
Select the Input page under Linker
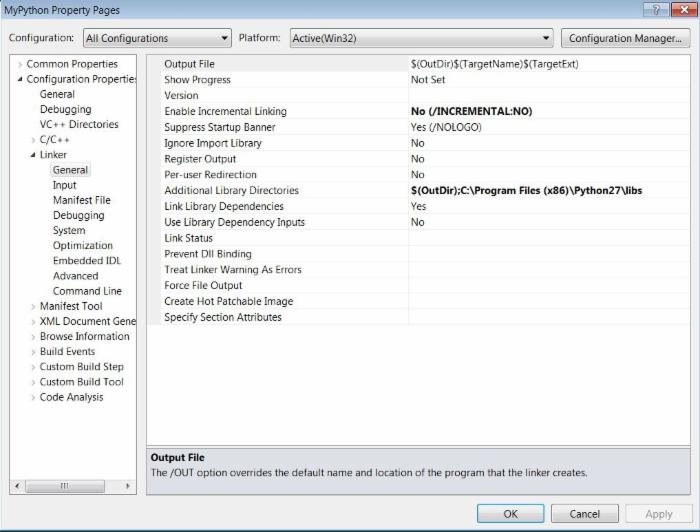(x=64, y=185)
